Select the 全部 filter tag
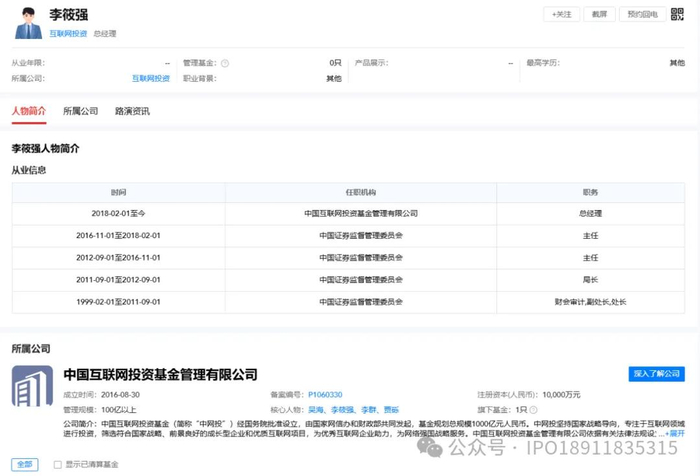The height and width of the screenshot is (476, 700). [26, 464]
